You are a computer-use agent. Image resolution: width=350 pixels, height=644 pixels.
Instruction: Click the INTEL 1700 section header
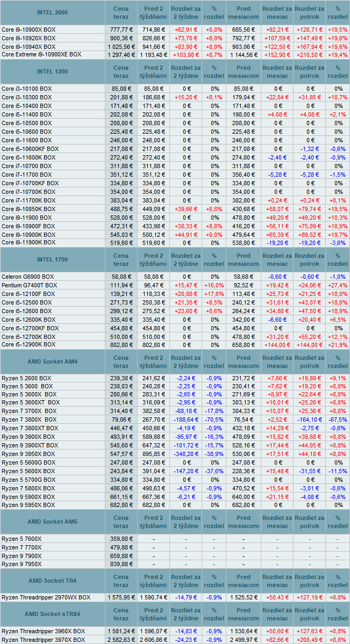53,259
